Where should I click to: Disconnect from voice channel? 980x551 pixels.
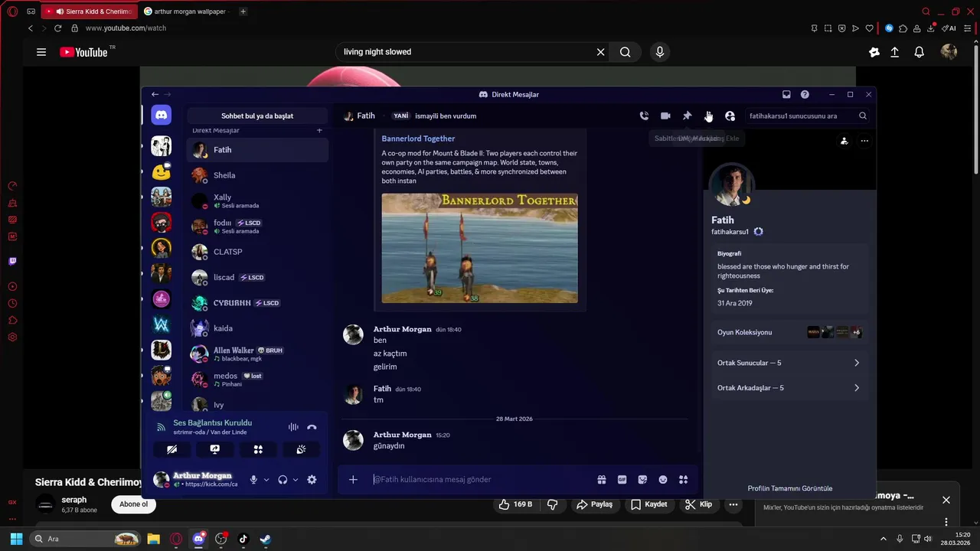coord(312,427)
